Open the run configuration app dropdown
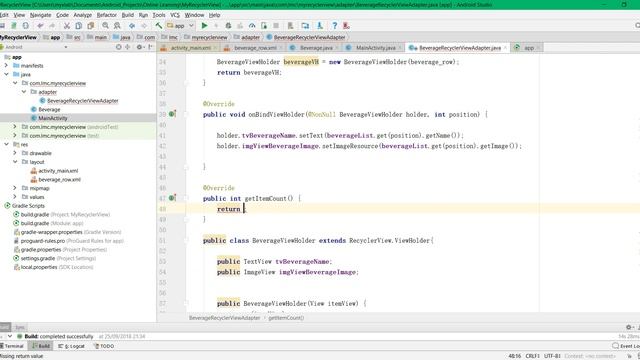Viewport: 640px width, 360px height. pos(180,26)
